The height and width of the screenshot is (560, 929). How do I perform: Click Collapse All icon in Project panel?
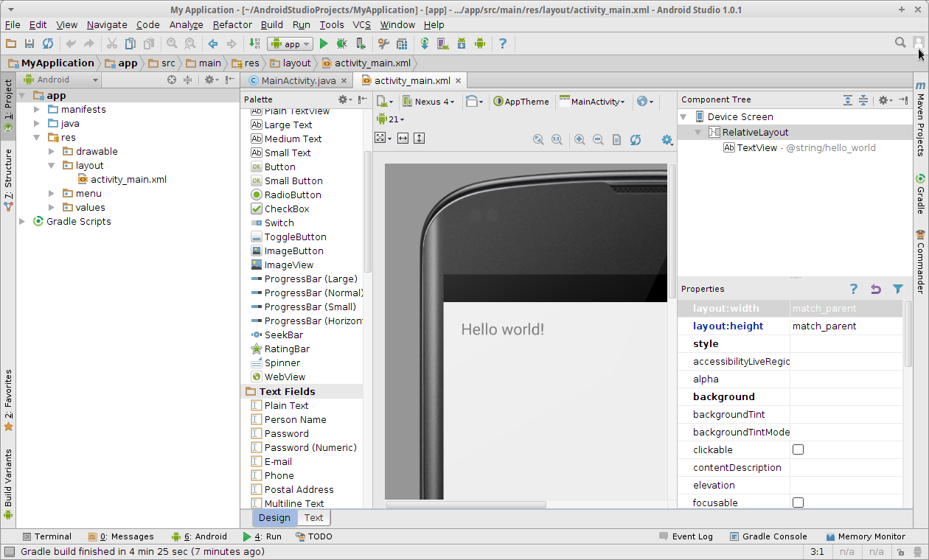point(187,80)
